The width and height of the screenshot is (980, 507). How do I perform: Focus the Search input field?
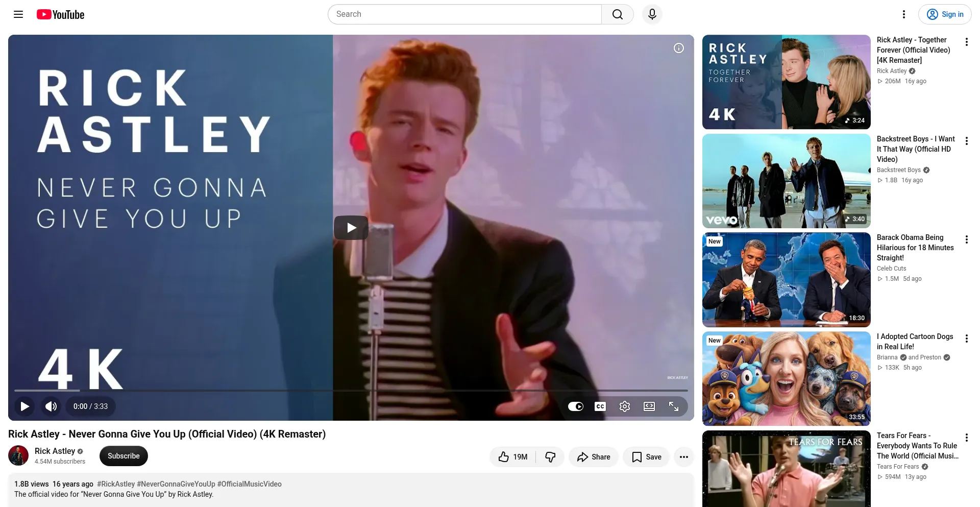coord(464,14)
